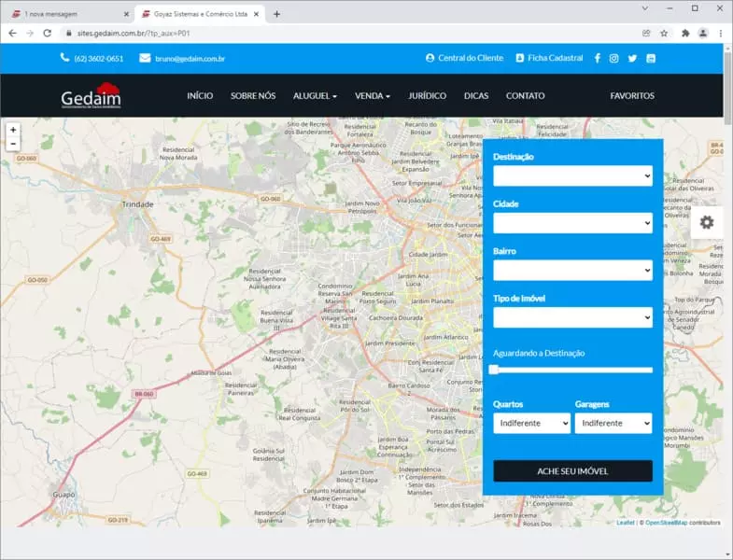The width and height of the screenshot is (733, 560).
Task: Switch to the '1 nova mensagem' browser tab
Action: (67, 14)
